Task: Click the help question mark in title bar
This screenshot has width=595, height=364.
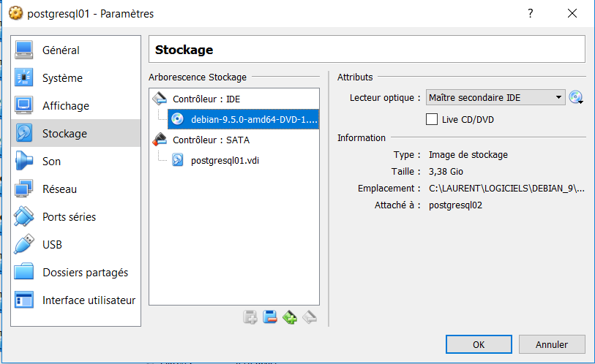Action: 531,14
